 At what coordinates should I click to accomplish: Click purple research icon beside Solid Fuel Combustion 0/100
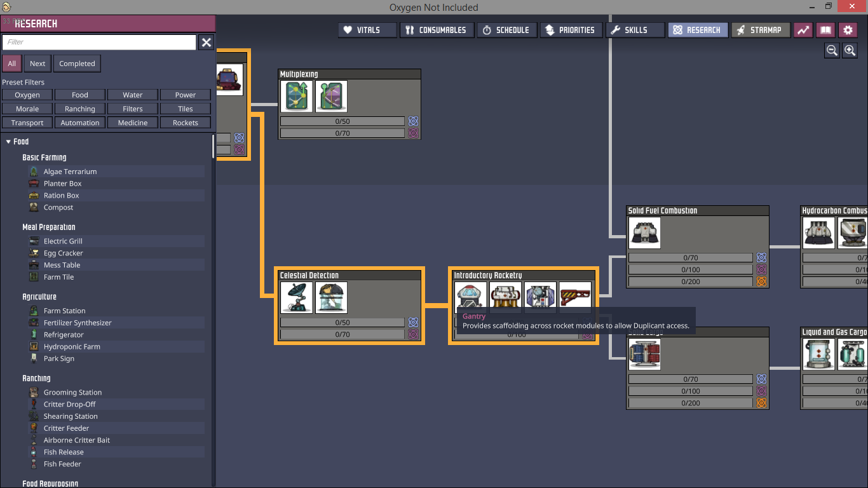(x=762, y=270)
